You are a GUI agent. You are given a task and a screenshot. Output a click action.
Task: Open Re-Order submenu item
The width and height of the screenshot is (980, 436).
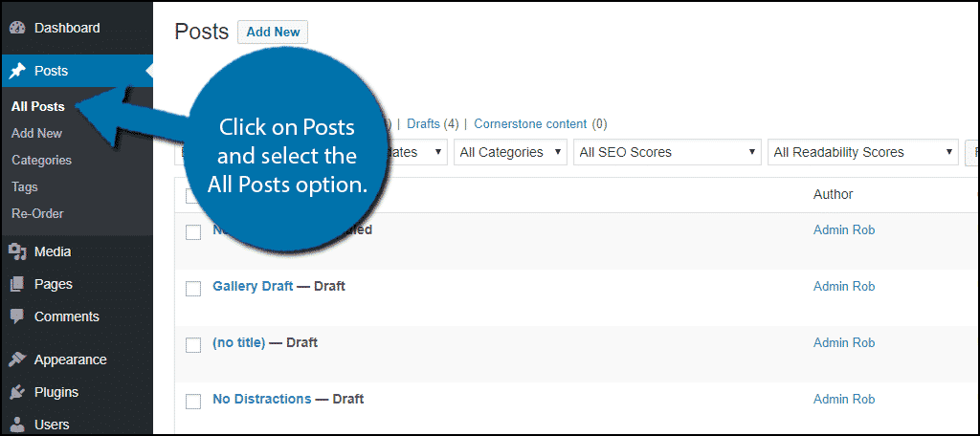[x=37, y=213]
